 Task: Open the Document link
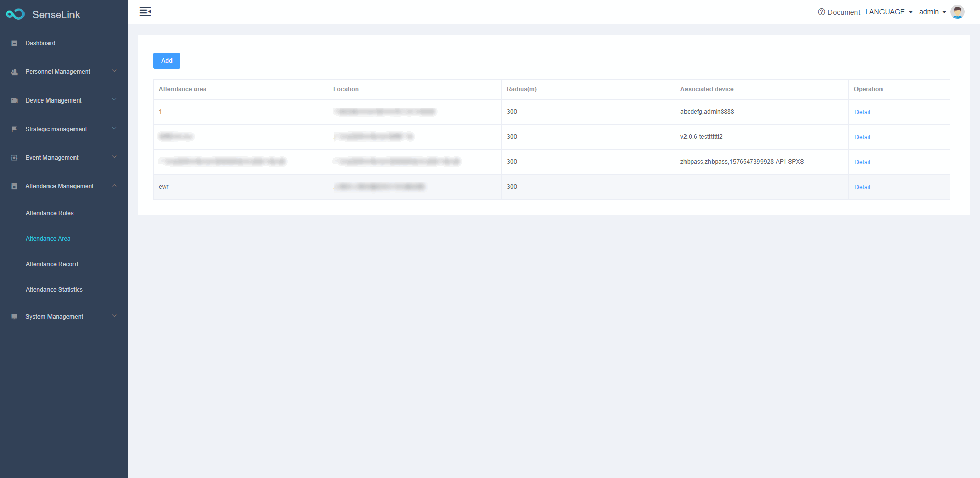pyautogui.click(x=843, y=12)
